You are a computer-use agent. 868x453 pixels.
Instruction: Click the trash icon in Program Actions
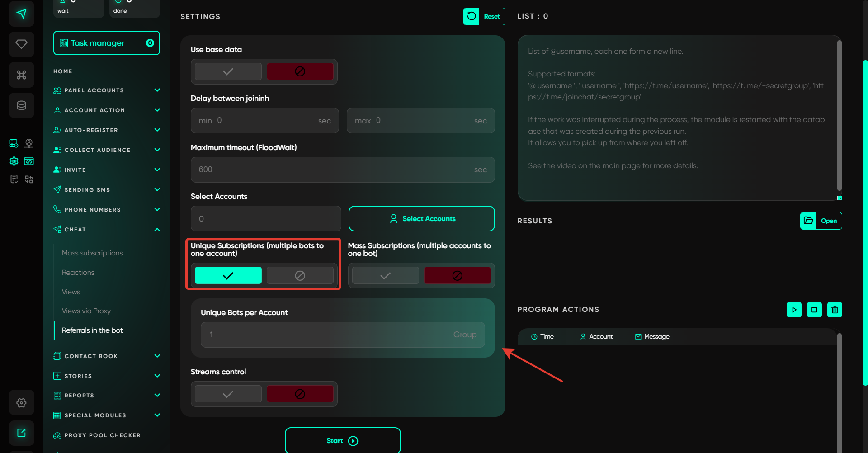[835, 310]
